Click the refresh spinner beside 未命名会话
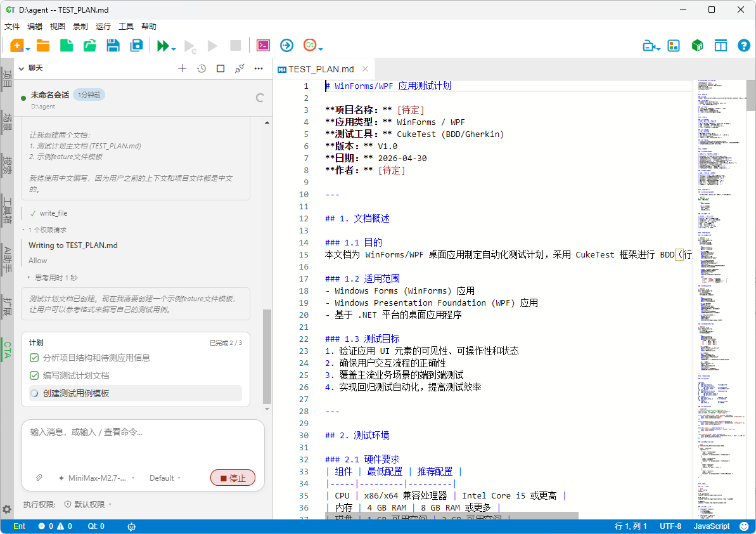The width and height of the screenshot is (756, 534). tap(260, 98)
